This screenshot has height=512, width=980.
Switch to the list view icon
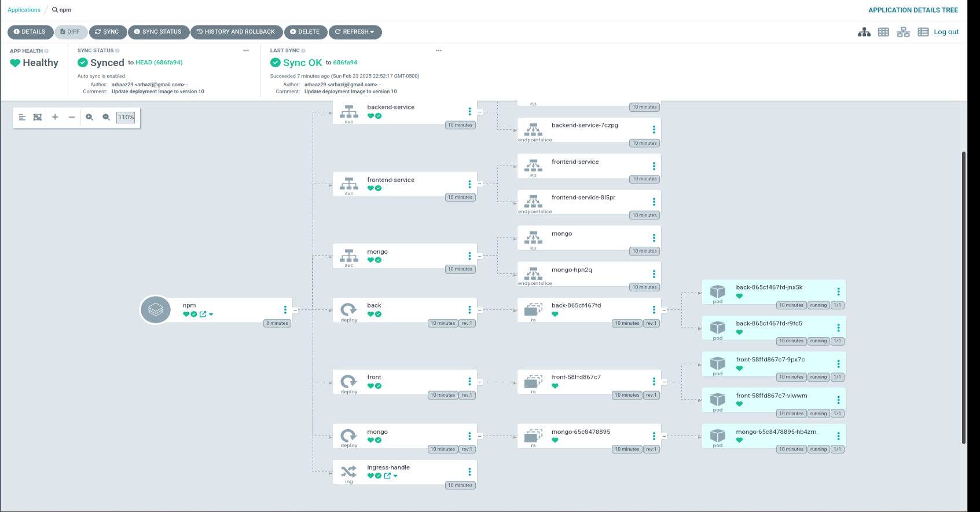923,32
